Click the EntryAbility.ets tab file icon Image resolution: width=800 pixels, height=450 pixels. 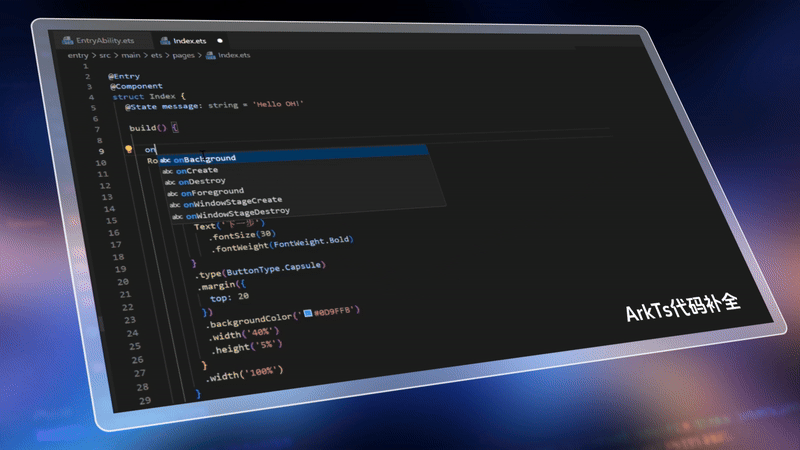click(x=68, y=40)
